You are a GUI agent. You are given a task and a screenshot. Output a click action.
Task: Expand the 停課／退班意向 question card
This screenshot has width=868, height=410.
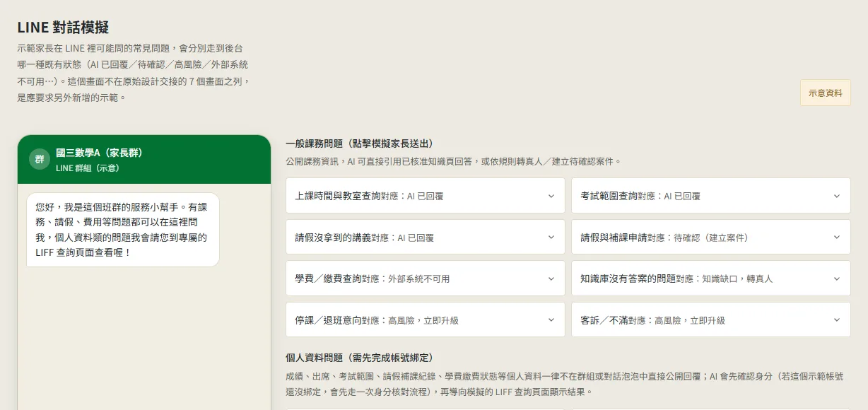425,320
